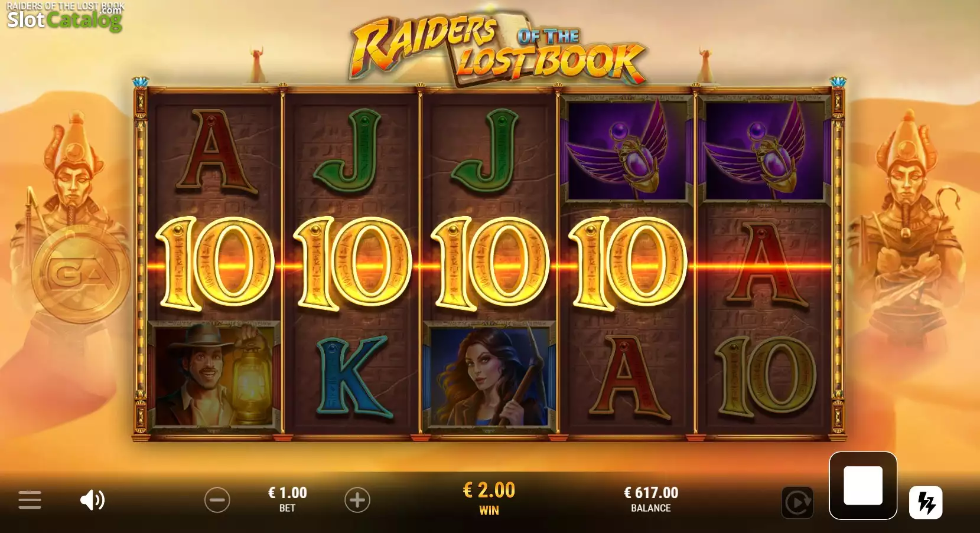Click the € 617.00 balance display
The image size is (980, 533).
[651, 493]
